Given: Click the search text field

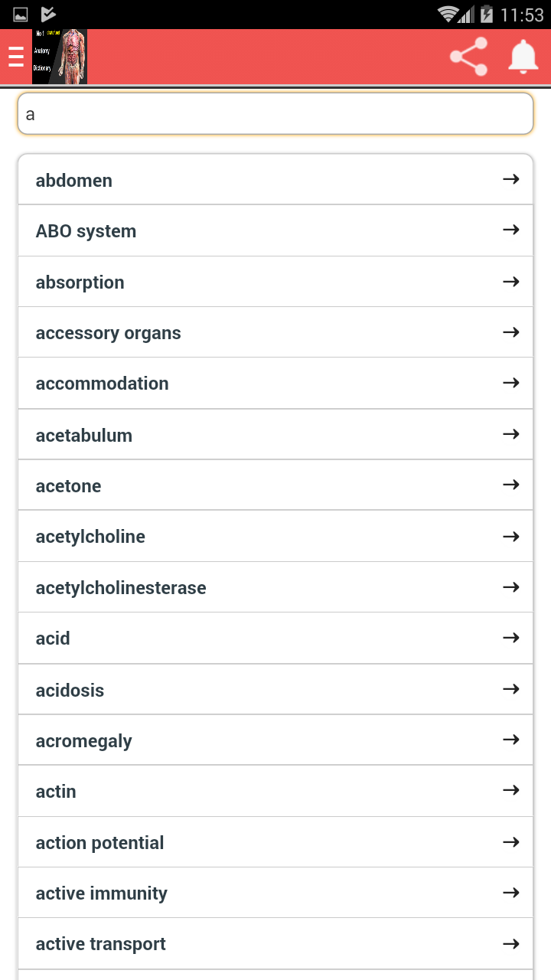Looking at the screenshot, I should tap(275, 114).
